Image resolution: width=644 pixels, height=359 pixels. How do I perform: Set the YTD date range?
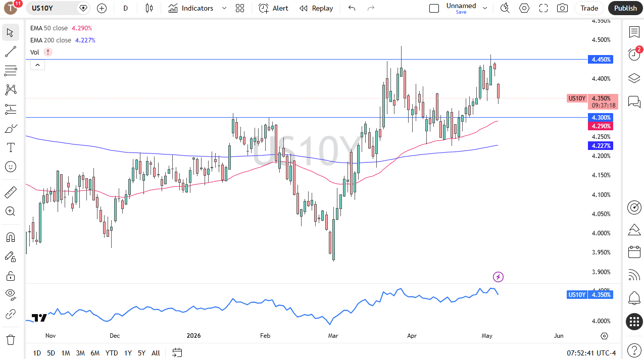coord(112,353)
